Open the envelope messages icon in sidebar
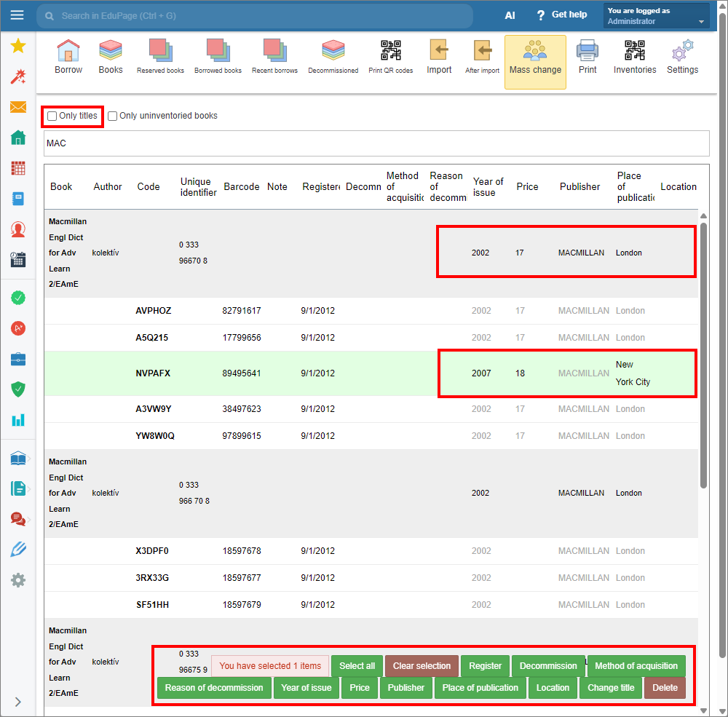Screen dimensions: 728x717 click(18, 108)
